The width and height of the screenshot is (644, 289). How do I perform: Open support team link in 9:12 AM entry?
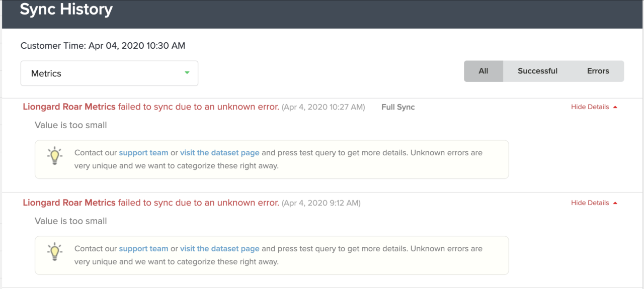click(143, 249)
